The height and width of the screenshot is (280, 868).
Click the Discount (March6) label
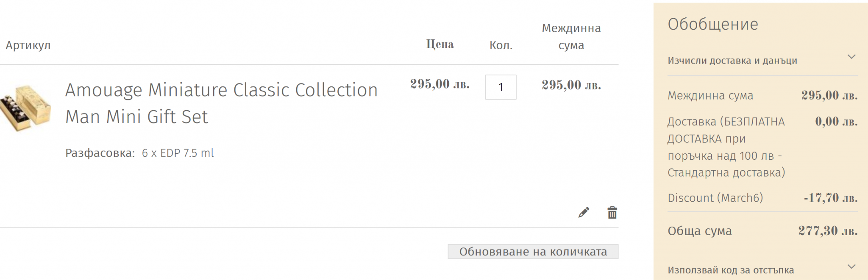715,198
